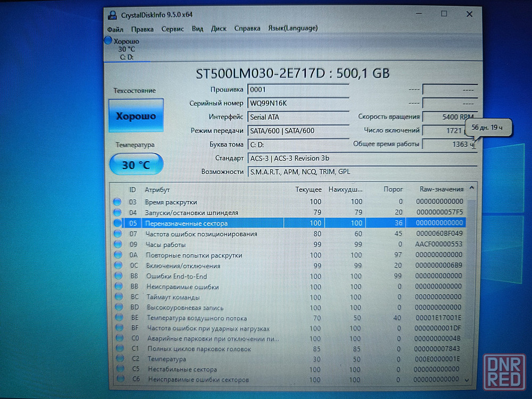
Task: Click the status icon for attribute 0A
Action: pos(119,254)
